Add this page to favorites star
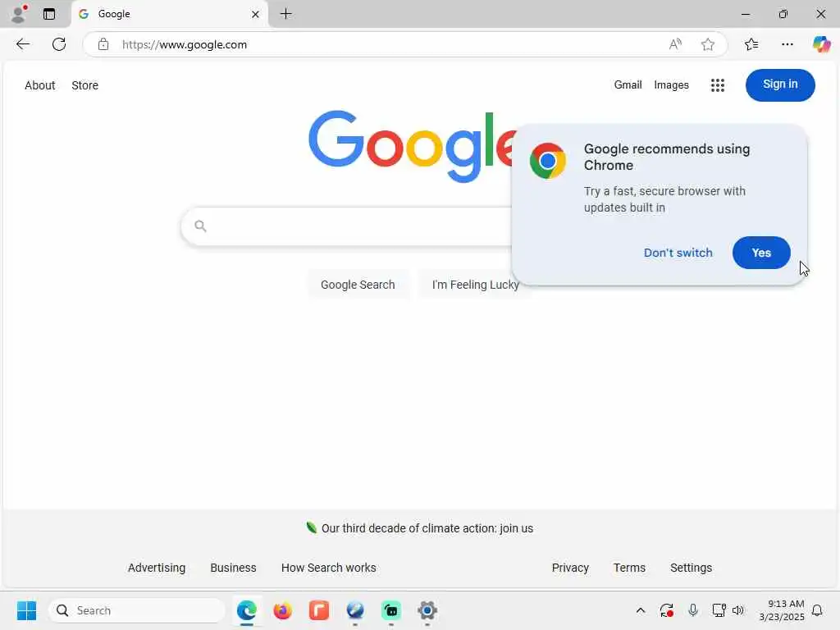This screenshot has height=630, width=840. pos(708,44)
